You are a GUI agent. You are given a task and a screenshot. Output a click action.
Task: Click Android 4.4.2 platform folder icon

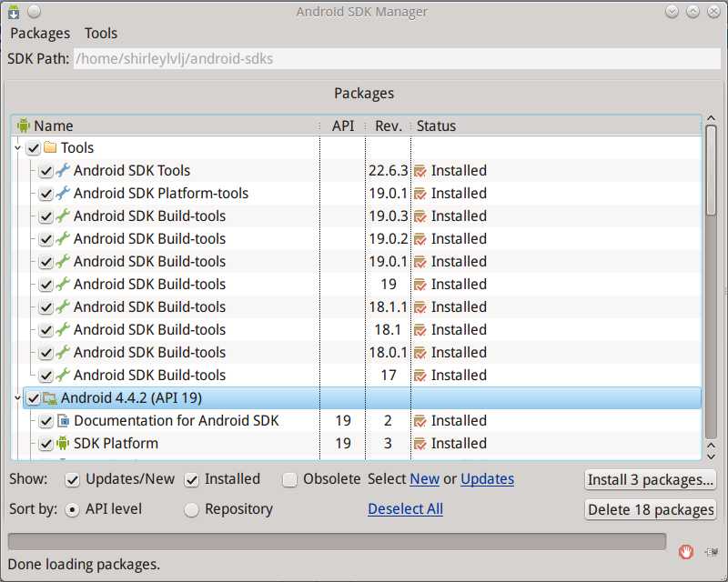click(50, 398)
